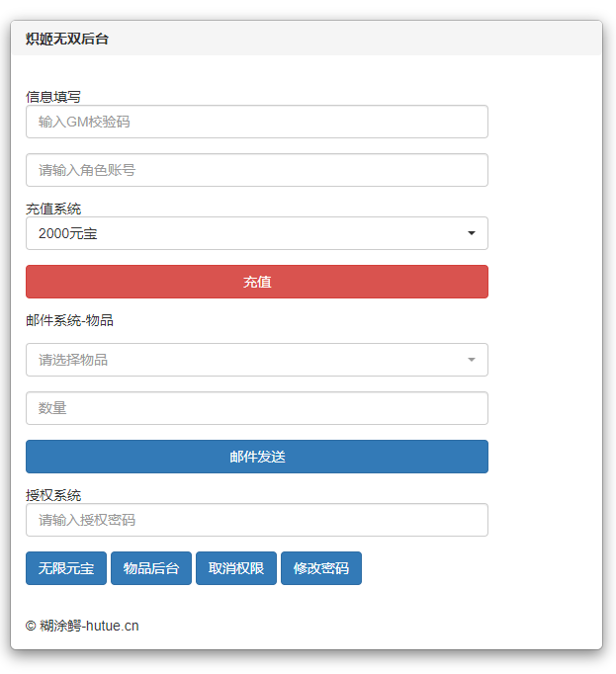This screenshot has width=616, height=674.
Task: Click the 充值系统 label
Action: (53, 209)
